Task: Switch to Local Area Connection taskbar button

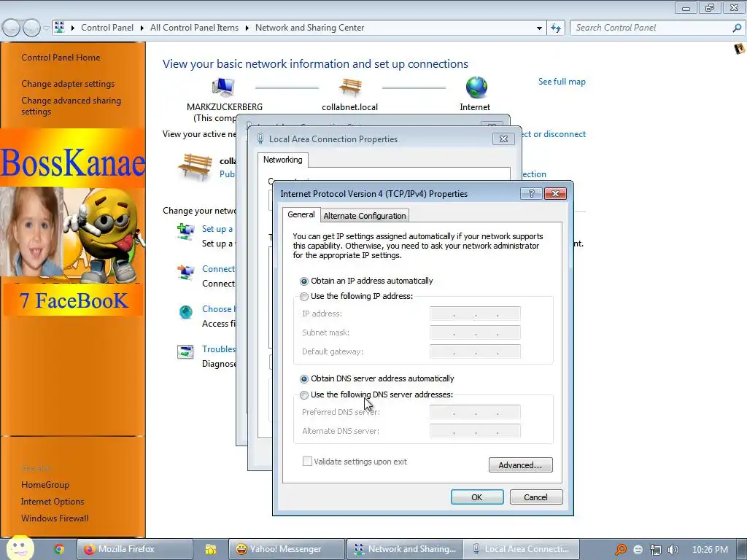Action: click(x=521, y=549)
